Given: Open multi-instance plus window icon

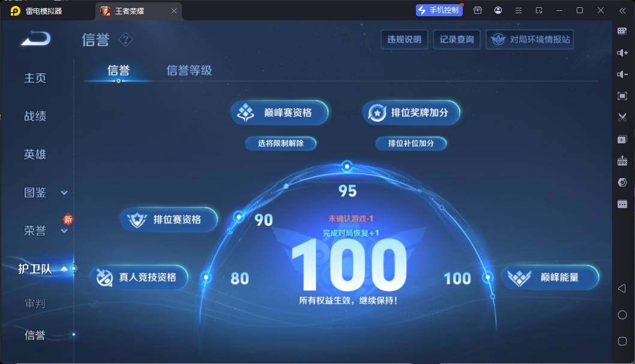Looking at the screenshot, I should click(x=622, y=140).
